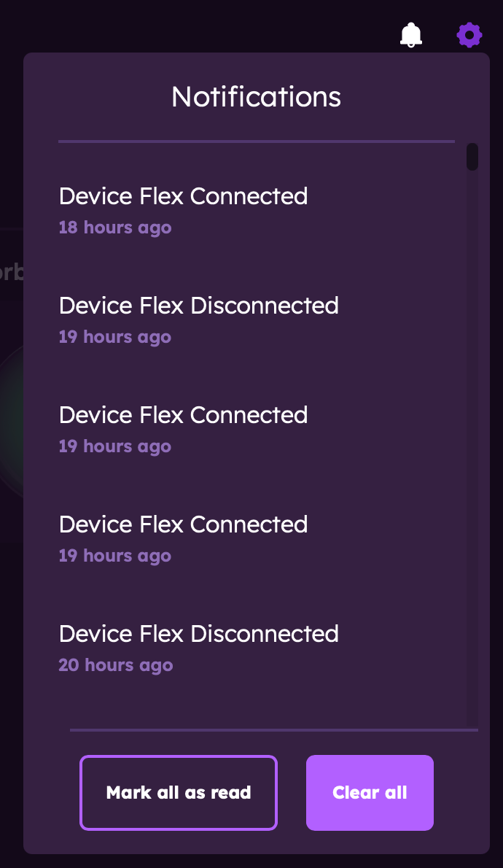Select the Device Flex Disconnected entry from 20 hours ago
The image size is (503, 868).
tap(198, 633)
